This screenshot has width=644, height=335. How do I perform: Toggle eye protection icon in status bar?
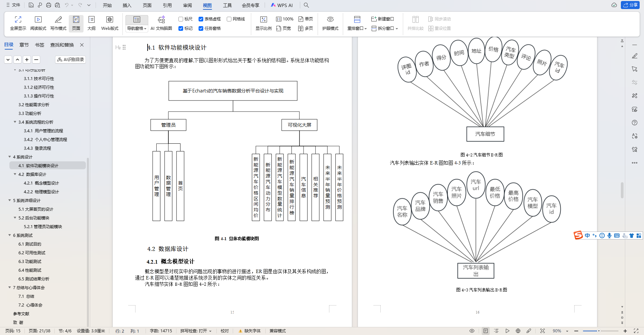472,331
